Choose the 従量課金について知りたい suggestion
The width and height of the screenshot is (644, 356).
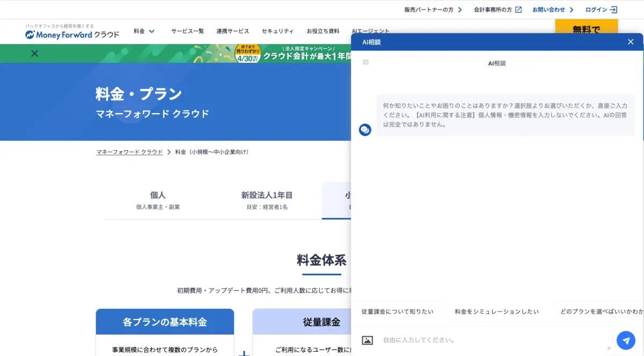pos(397,311)
